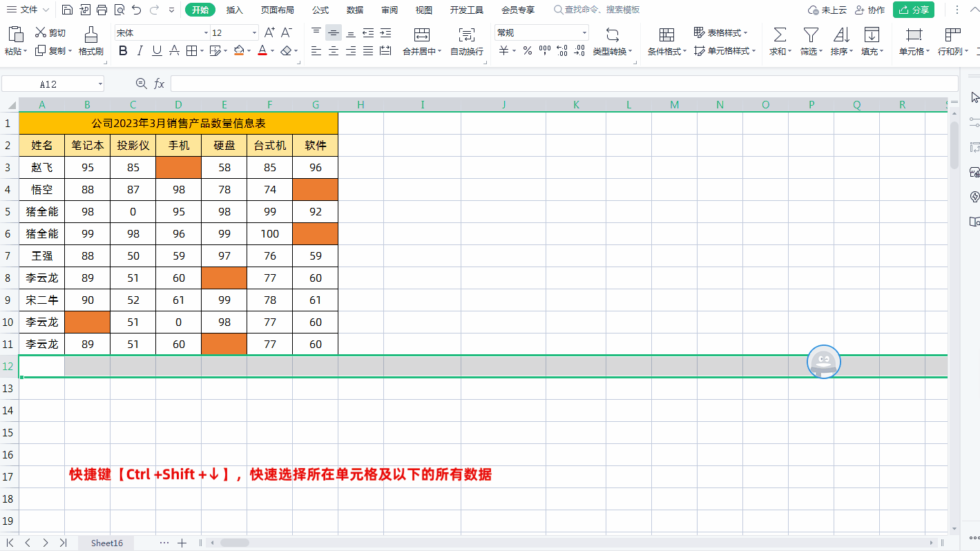Toggle Bold formatting
The height and width of the screenshot is (551, 980).
click(x=123, y=50)
